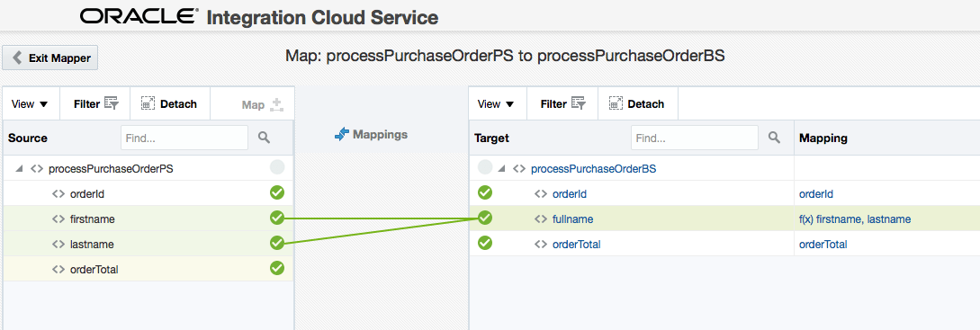Open the f(x) firstname, lastname mapping
This screenshot has width=980, height=330.
[854, 219]
